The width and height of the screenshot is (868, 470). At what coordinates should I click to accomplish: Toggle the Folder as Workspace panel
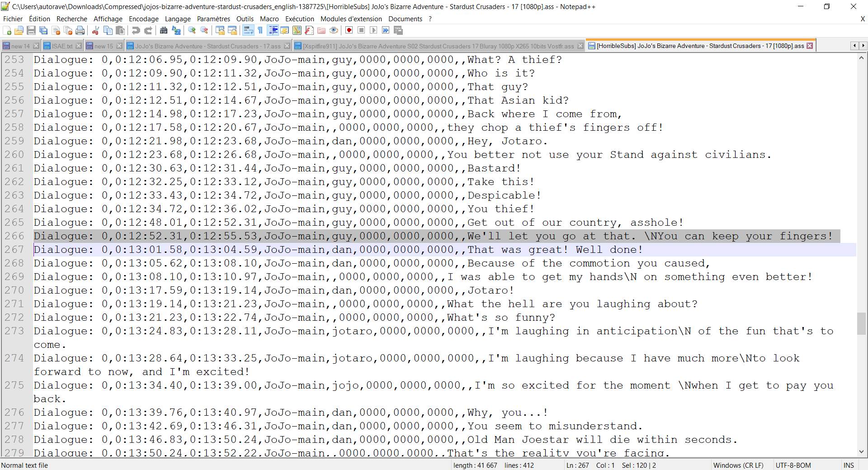coord(321,30)
